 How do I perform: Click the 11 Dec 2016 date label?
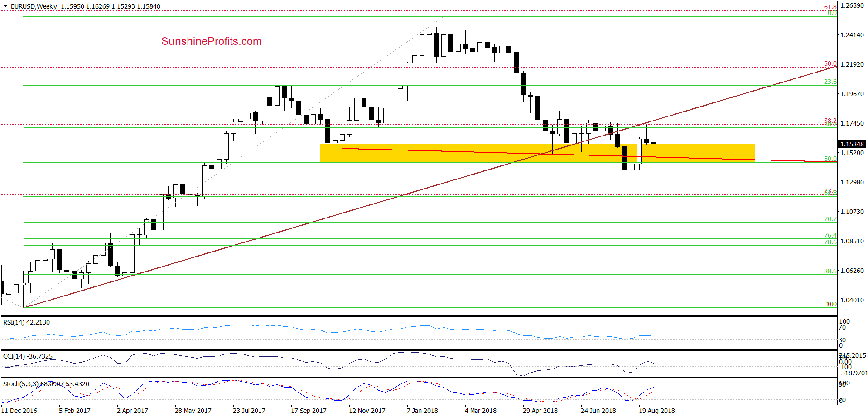19,411
